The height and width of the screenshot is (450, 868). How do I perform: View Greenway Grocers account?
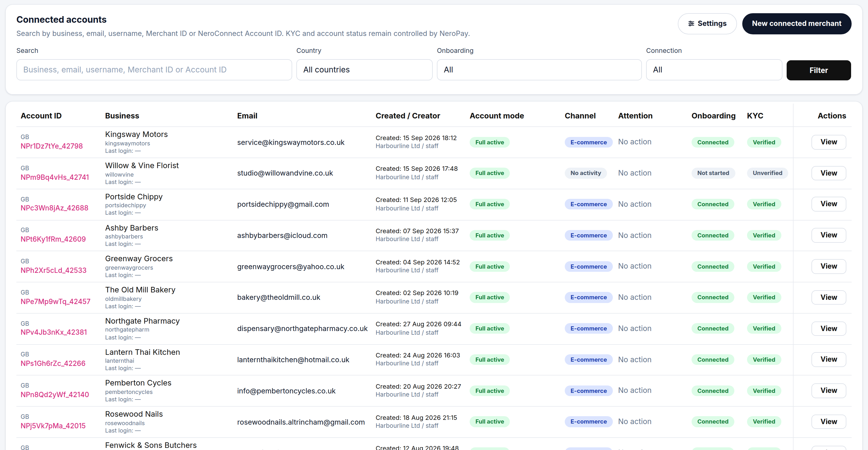pos(829,266)
